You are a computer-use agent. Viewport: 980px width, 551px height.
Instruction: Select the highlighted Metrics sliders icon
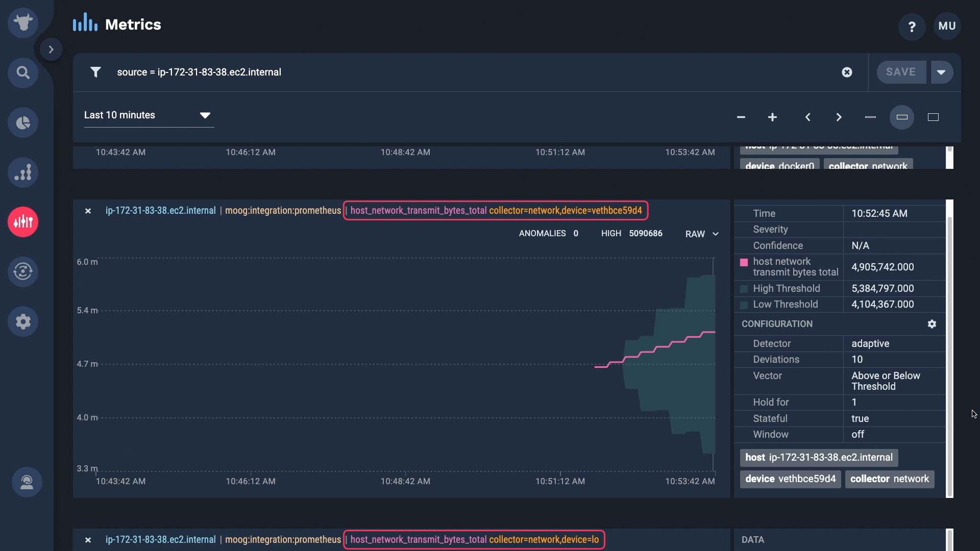pyautogui.click(x=23, y=222)
